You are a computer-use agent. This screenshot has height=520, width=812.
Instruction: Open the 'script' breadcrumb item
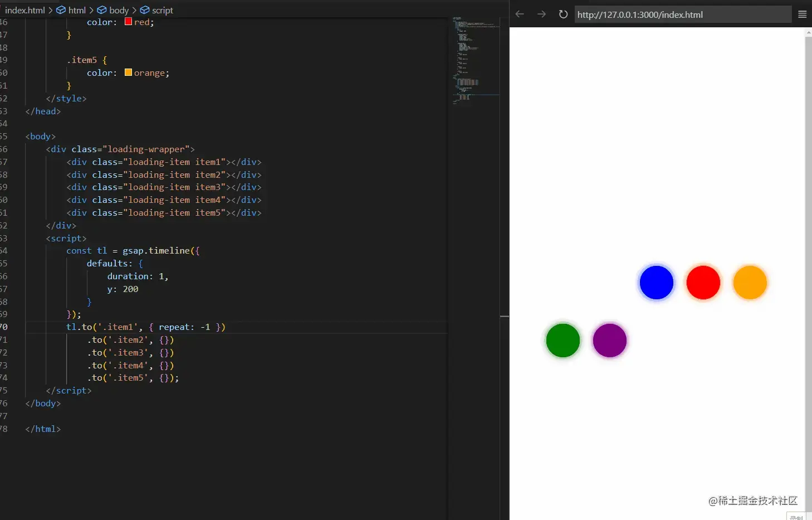162,10
